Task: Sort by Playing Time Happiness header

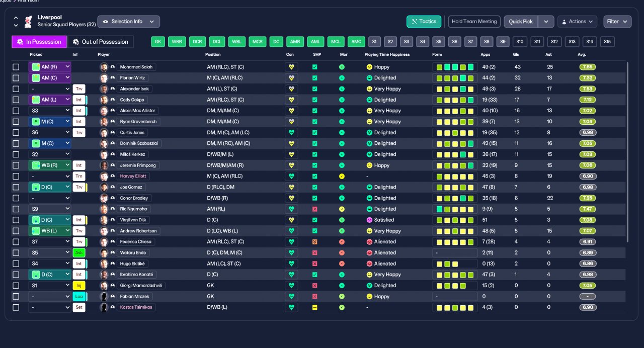Action: coord(387,54)
